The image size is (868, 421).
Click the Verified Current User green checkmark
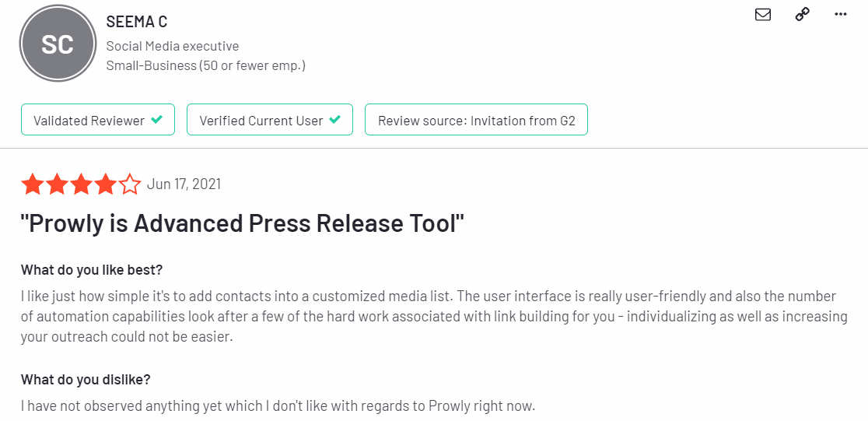click(334, 120)
